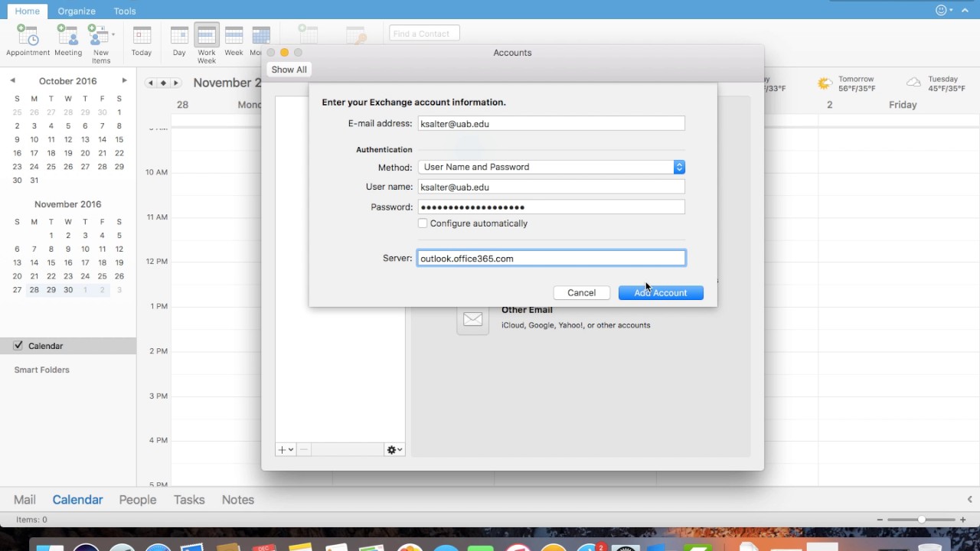Go to next month in mini calendar

click(x=124, y=80)
